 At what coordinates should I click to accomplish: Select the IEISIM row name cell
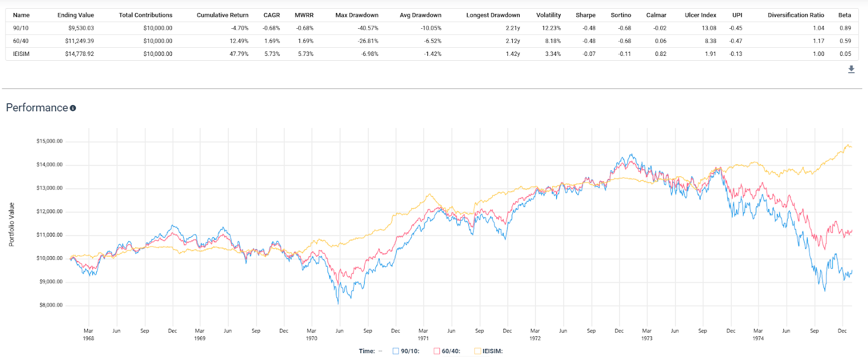[21, 54]
